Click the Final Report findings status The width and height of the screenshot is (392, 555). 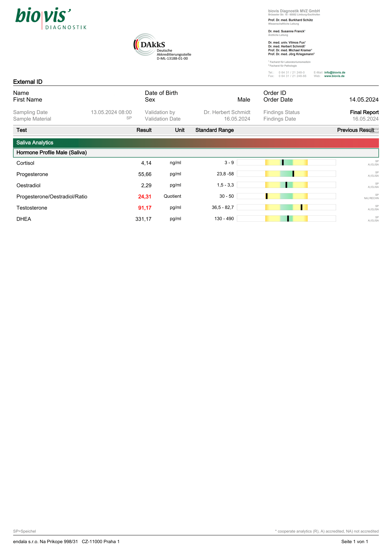[364, 112]
